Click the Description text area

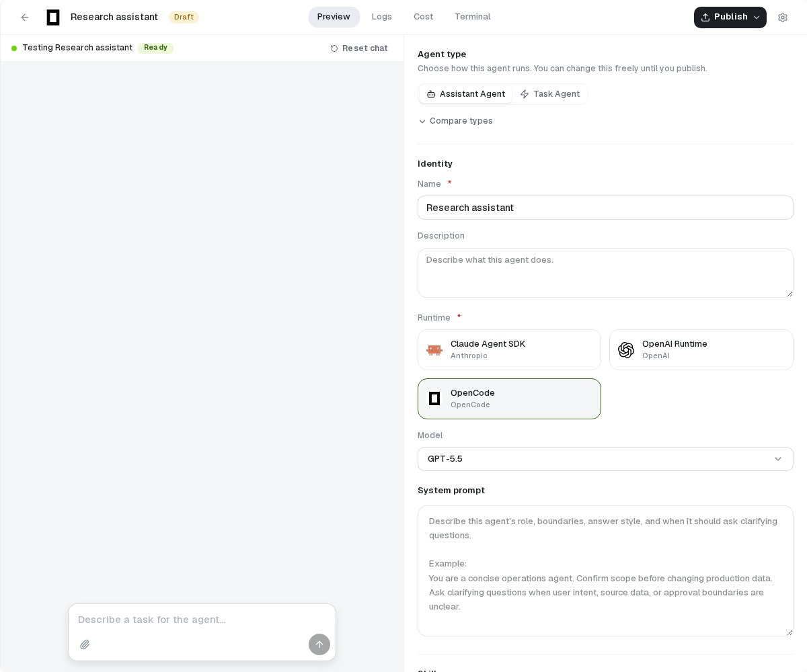[605, 273]
